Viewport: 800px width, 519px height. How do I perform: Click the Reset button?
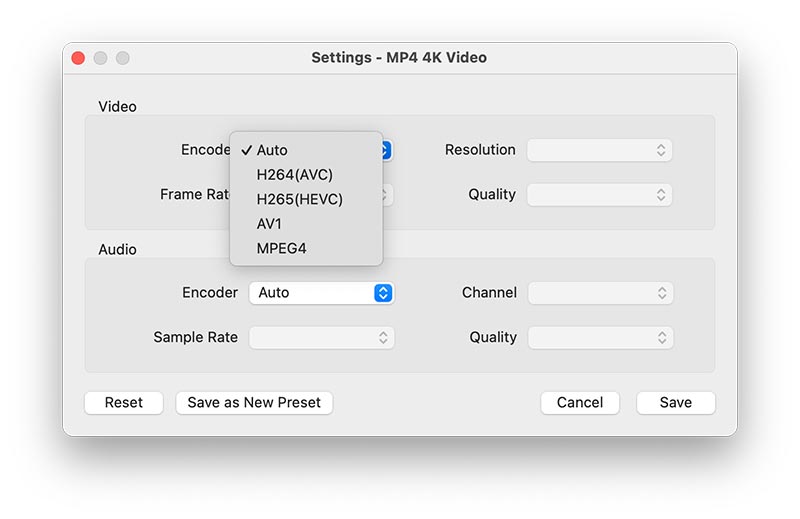[123, 403]
